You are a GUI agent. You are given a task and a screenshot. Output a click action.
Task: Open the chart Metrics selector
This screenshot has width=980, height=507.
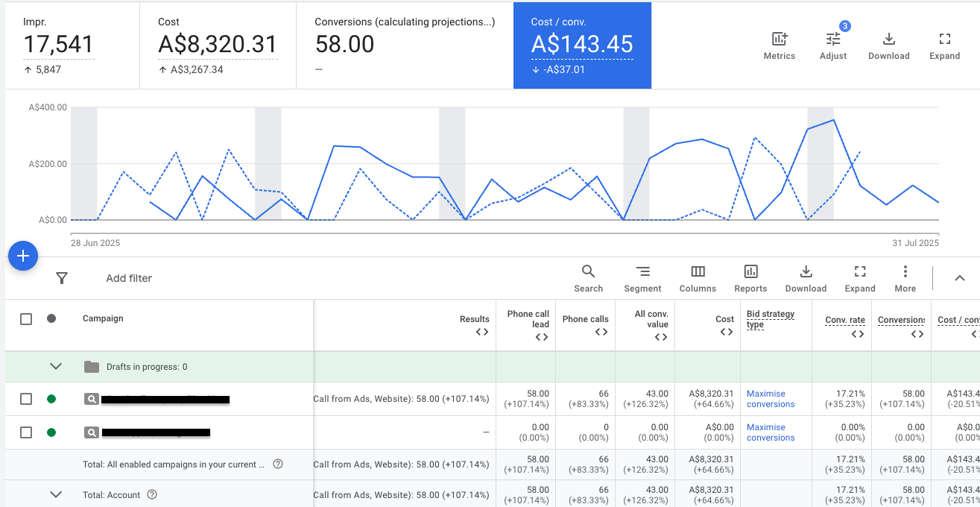click(x=779, y=45)
